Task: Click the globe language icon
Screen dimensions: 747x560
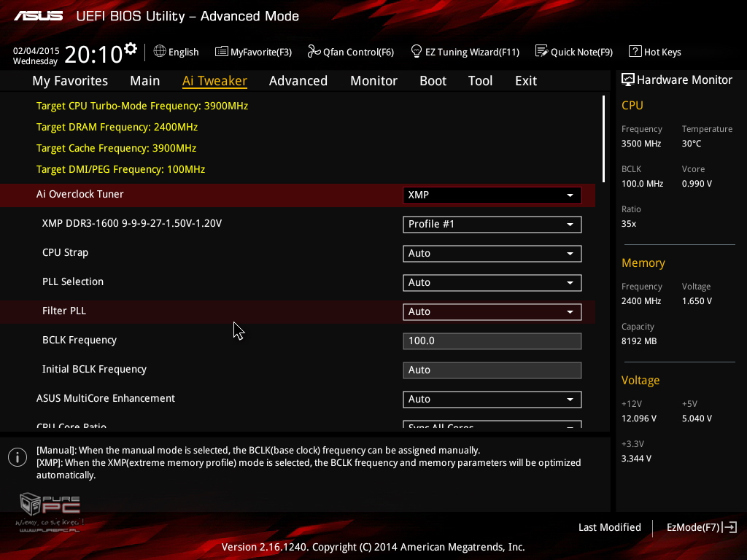Action: point(160,52)
